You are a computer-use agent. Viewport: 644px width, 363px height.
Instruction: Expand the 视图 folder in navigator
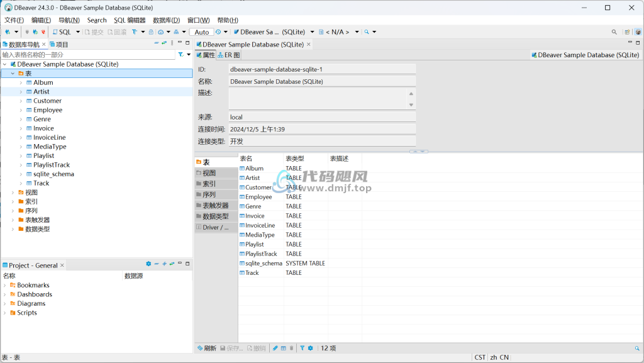tap(13, 193)
